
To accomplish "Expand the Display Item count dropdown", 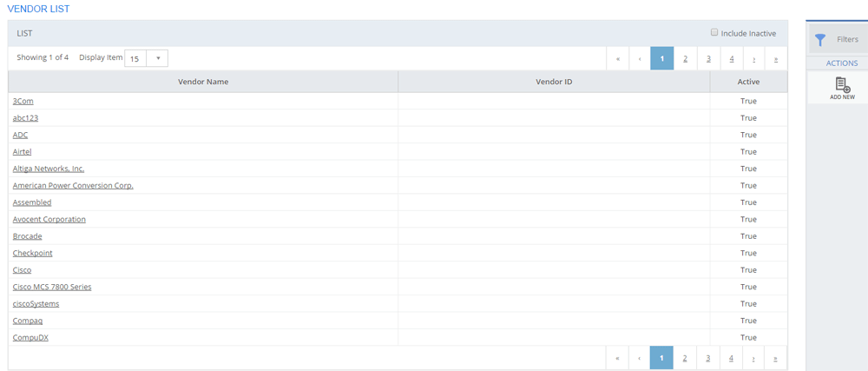I will pyautogui.click(x=158, y=58).
